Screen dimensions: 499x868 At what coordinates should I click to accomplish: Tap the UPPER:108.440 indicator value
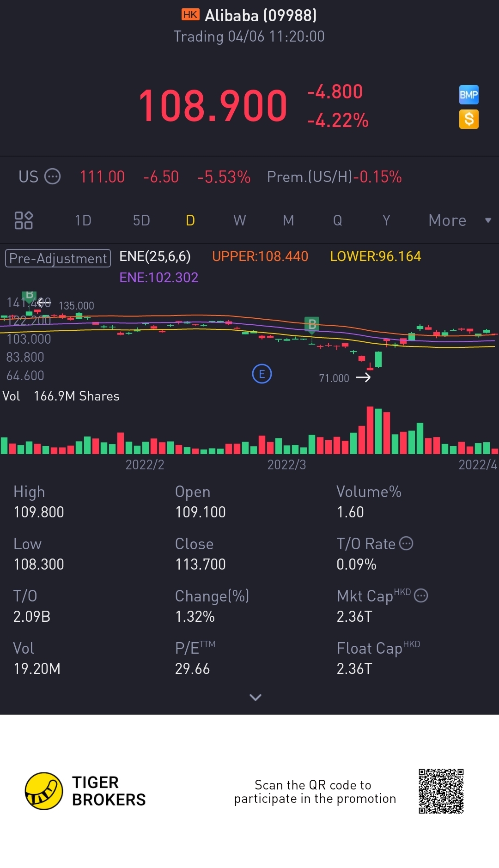[260, 256]
